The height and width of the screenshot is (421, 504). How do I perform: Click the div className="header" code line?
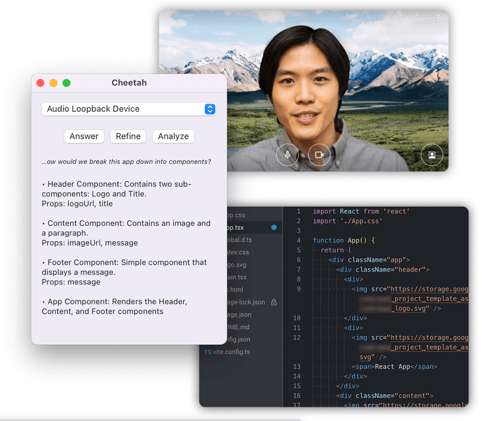[382, 269]
